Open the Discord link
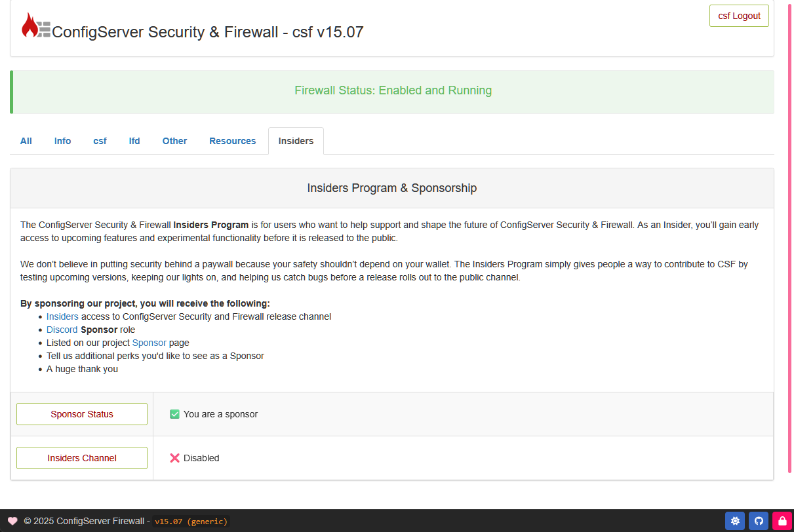The image size is (794, 532). [62, 330]
